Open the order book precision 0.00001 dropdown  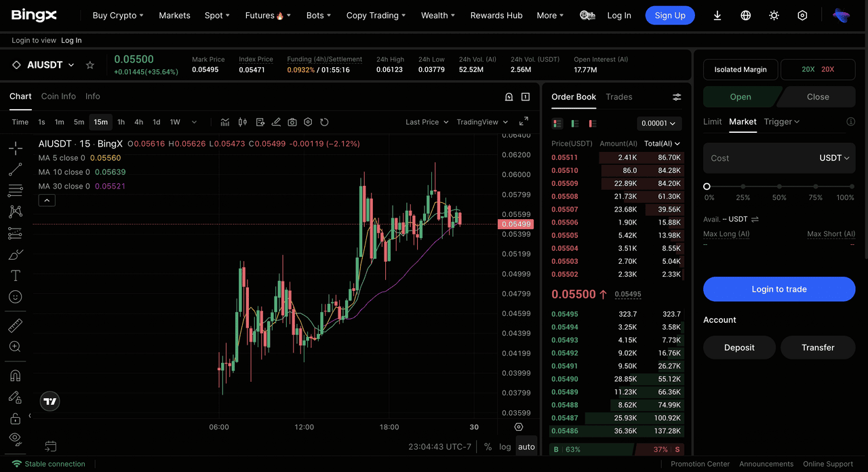(x=659, y=123)
